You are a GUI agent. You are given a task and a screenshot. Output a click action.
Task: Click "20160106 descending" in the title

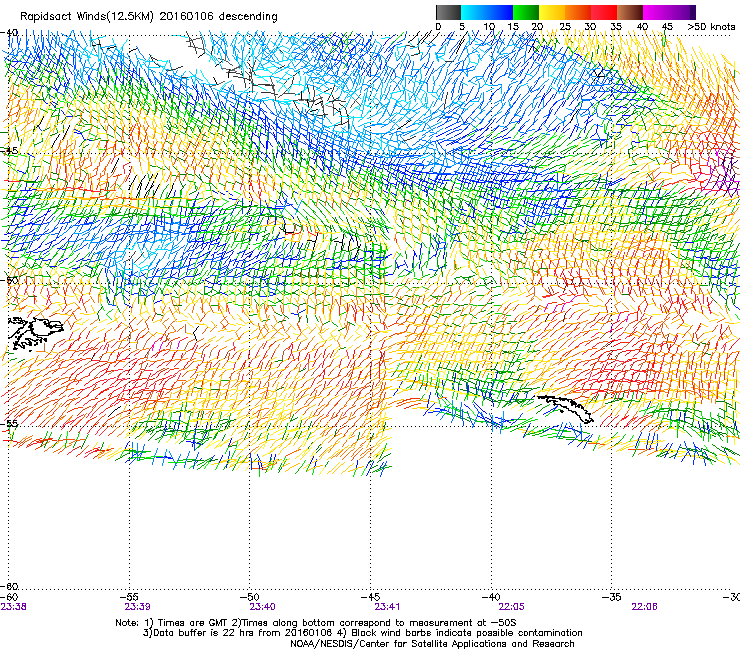[x=219, y=17]
